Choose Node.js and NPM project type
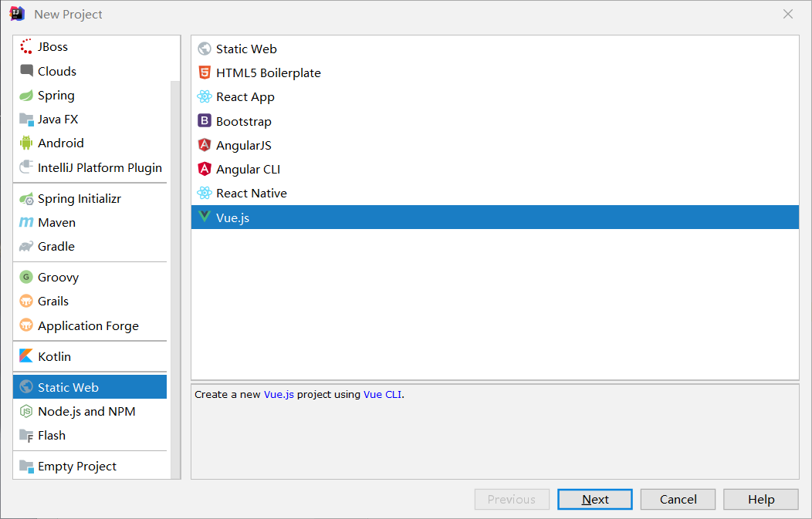812x519 pixels. [x=91, y=411]
